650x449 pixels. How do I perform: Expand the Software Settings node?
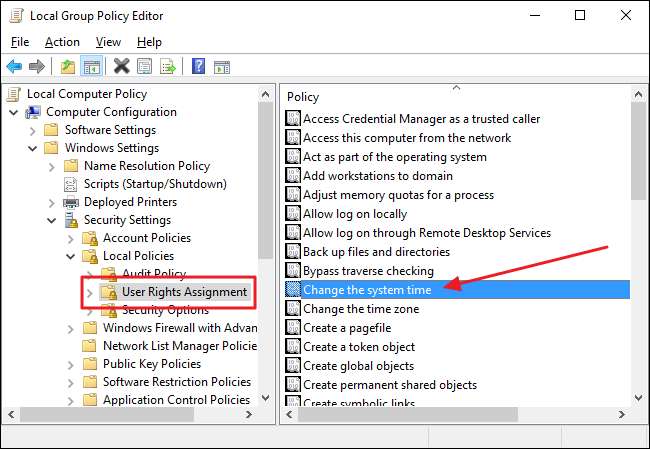click(33, 131)
